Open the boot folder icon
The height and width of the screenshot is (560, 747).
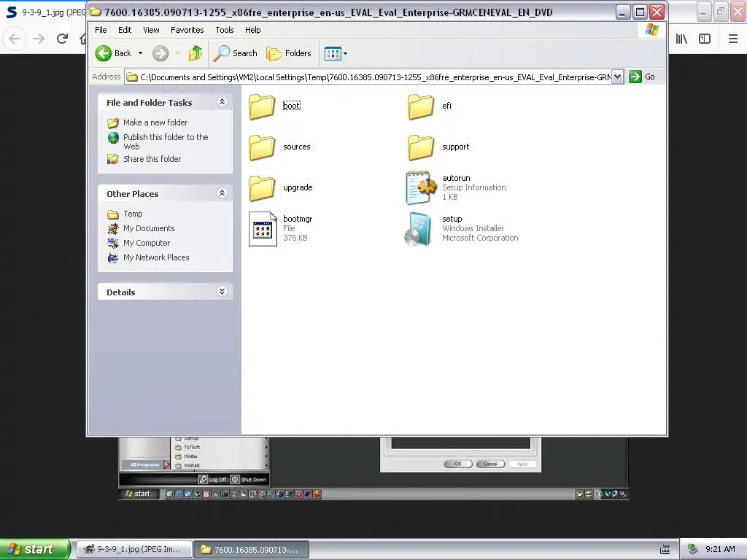tap(262, 106)
